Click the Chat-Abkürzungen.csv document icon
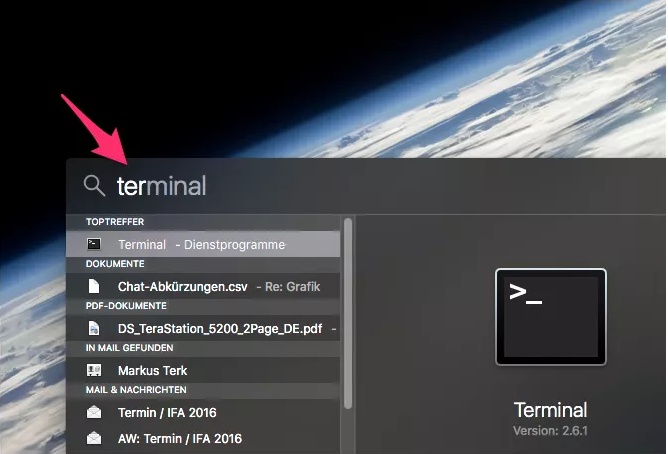 pyautogui.click(x=94, y=286)
